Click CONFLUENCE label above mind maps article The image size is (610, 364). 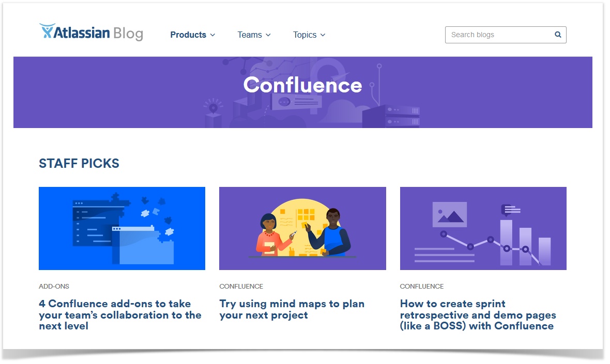(x=241, y=287)
